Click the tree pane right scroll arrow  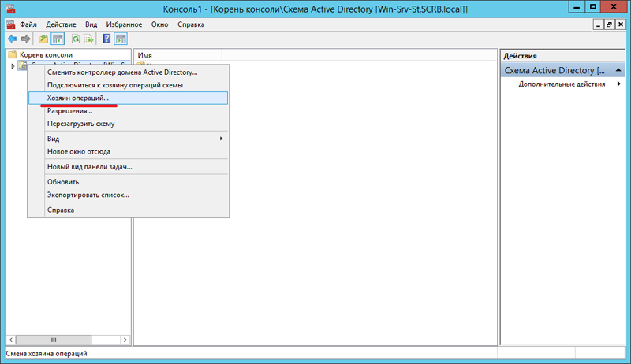[x=125, y=340]
